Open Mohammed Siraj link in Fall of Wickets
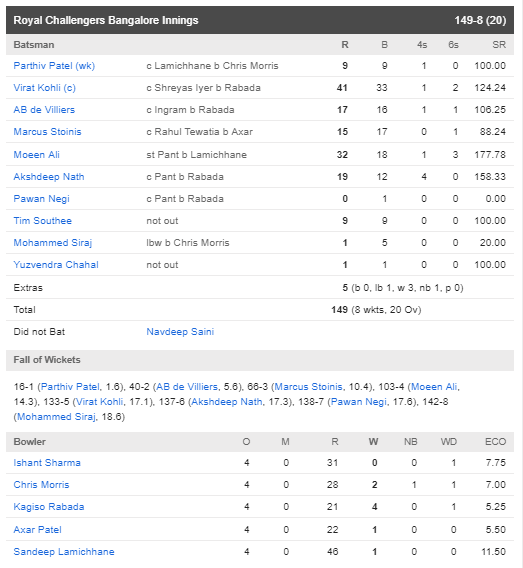 tap(56, 417)
